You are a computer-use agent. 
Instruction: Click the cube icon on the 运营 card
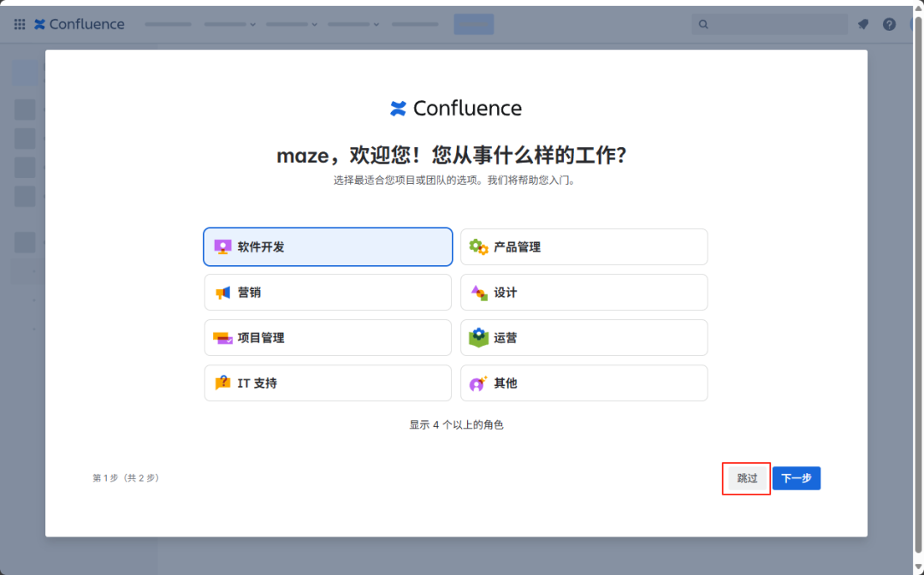point(478,337)
